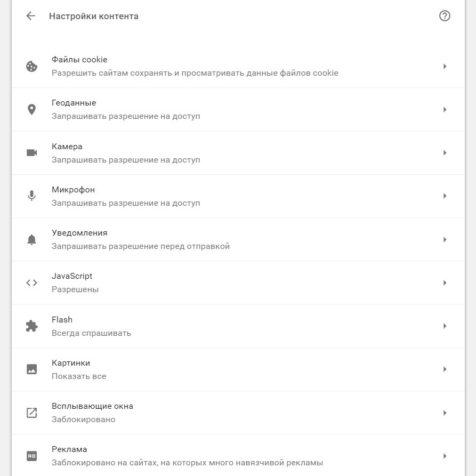Click the code brackets icon for JavaScript

(x=31, y=283)
